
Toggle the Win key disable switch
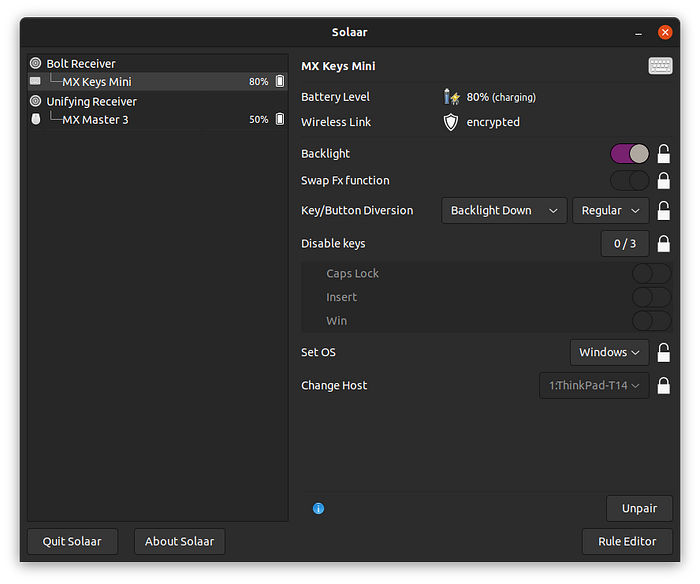pos(652,321)
